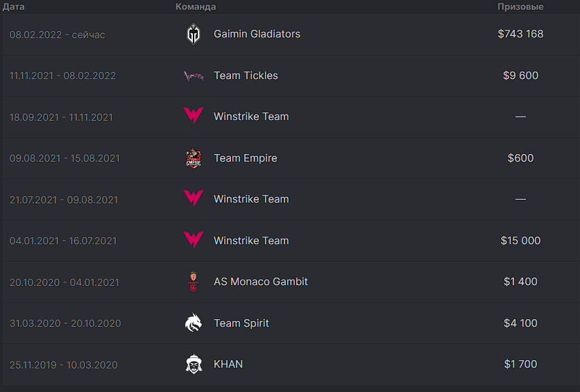The image size is (580, 392).
Task: Click the Призовые column header
Action: click(520, 7)
